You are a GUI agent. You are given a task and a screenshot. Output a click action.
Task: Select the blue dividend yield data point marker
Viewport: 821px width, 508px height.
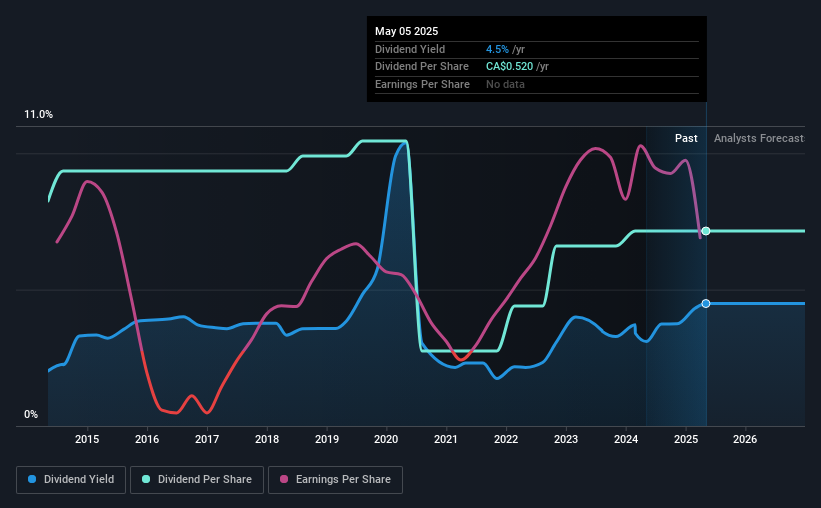coord(706,304)
